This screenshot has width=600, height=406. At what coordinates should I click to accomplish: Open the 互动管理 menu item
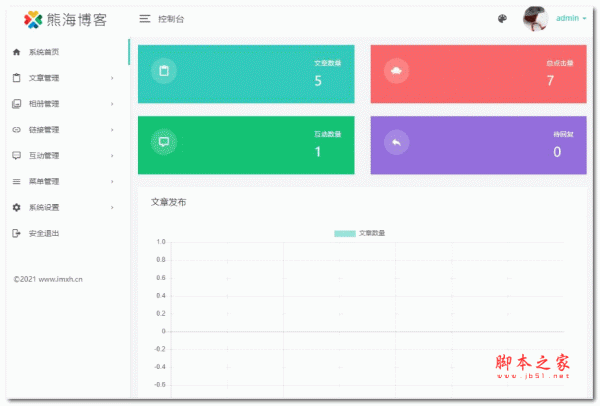(x=44, y=155)
